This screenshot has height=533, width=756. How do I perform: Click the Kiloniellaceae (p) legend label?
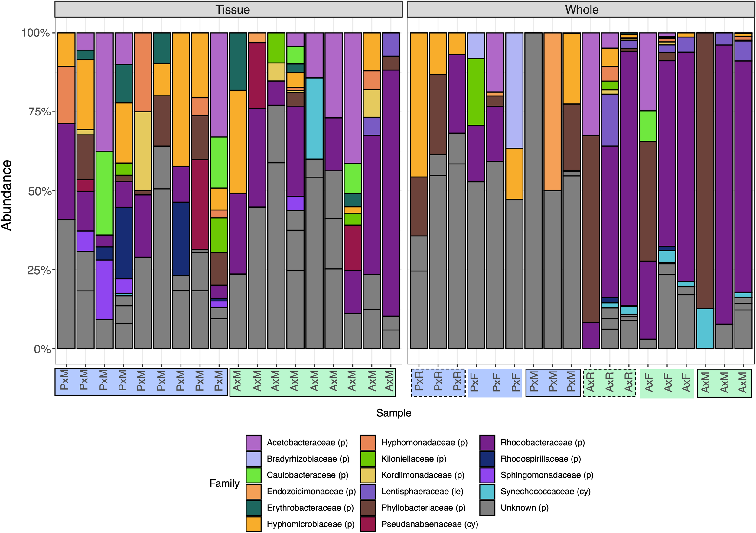pos(414,459)
